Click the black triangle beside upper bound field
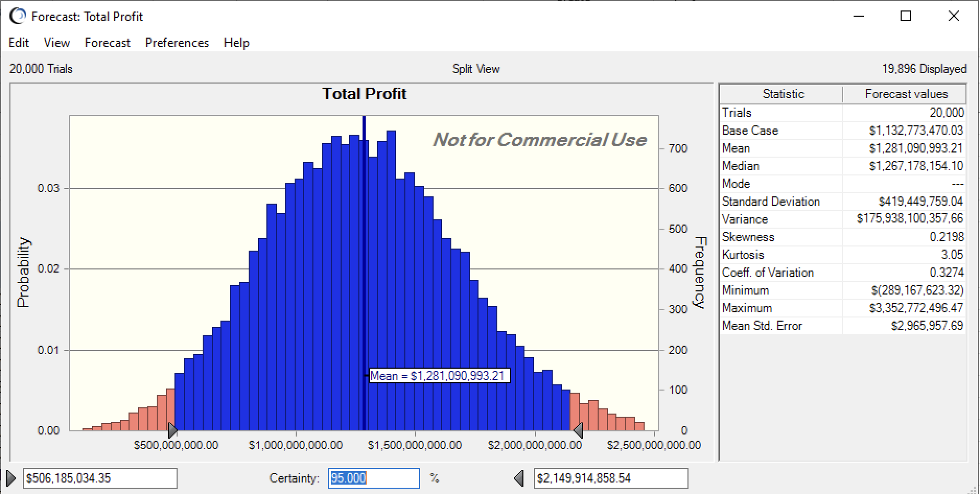 (x=519, y=478)
